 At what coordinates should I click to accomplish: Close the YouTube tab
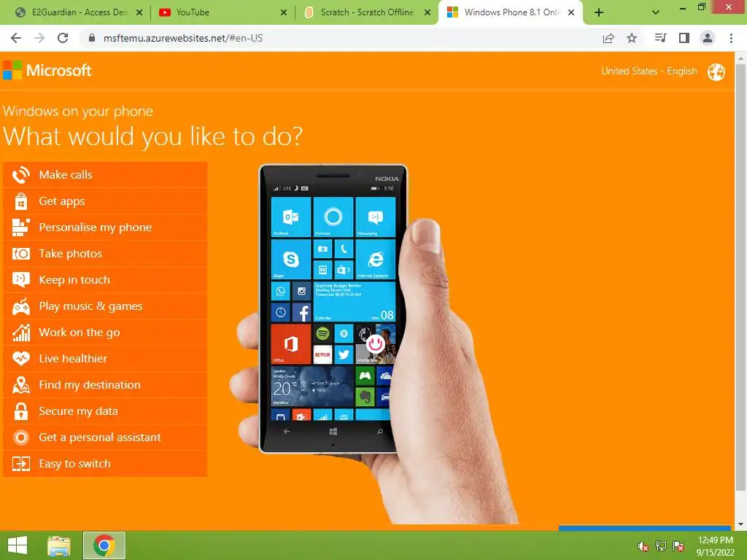coord(284,12)
